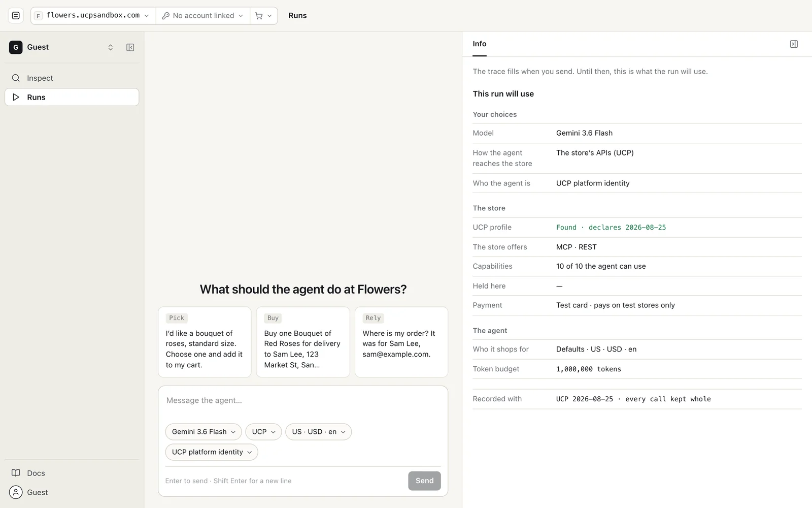Click the Found · declares 2026-08-25 profile value

point(611,228)
